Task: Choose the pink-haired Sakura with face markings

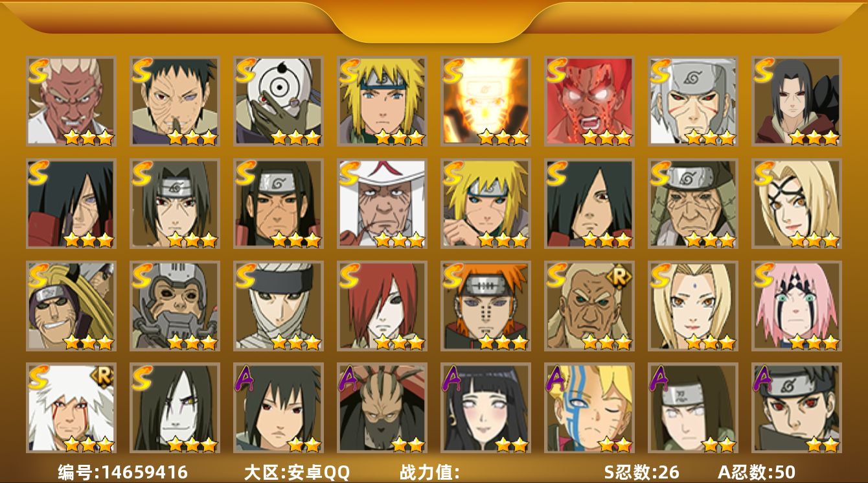Action: click(797, 306)
